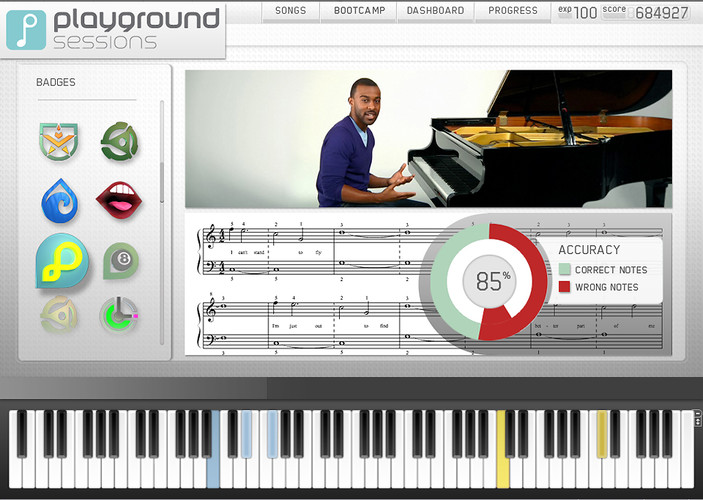Click the Correct Notes green swatch
The height and width of the screenshot is (500, 703).
click(565, 270)
